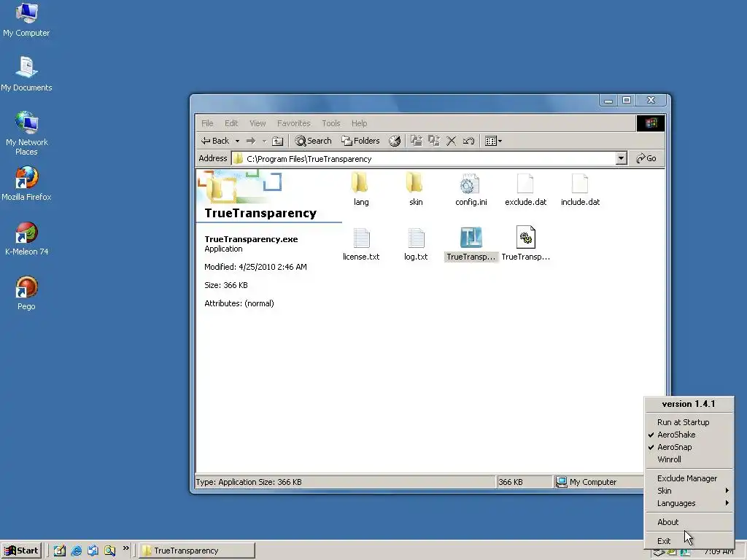Uncheck AeroShake in tray menu

(689, 435)
